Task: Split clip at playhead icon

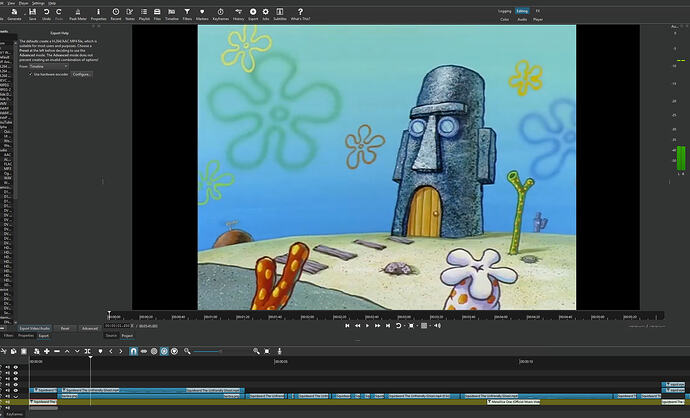Action: pos(88,351)
